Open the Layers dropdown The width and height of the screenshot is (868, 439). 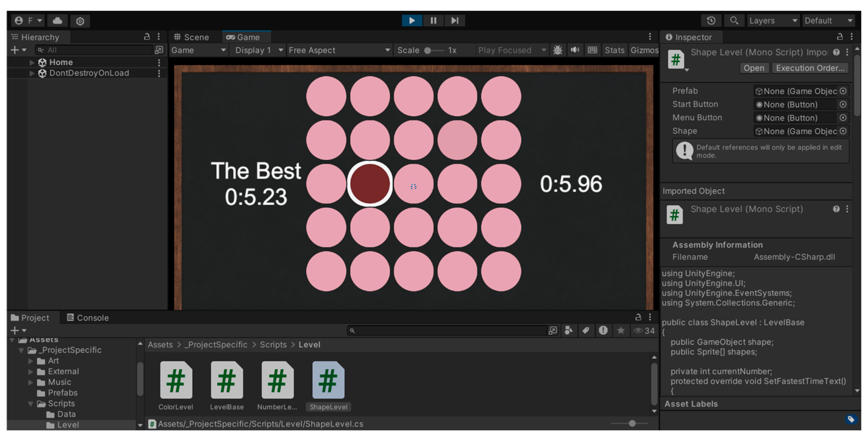[x=773, y=21]
